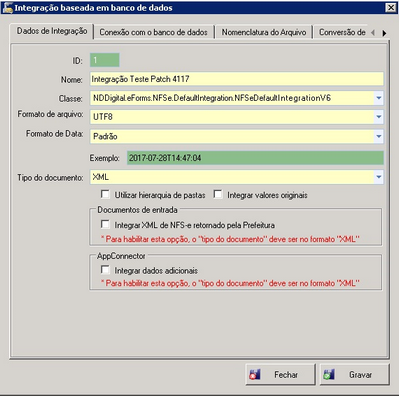The image size is (399, 396).
Task: Select the Conversão de tab
Action: tap(342, 32)
